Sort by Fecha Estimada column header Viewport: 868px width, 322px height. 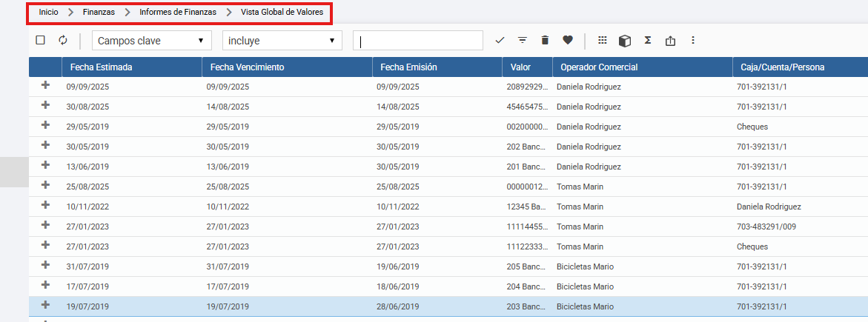click(x=132, y=67)
